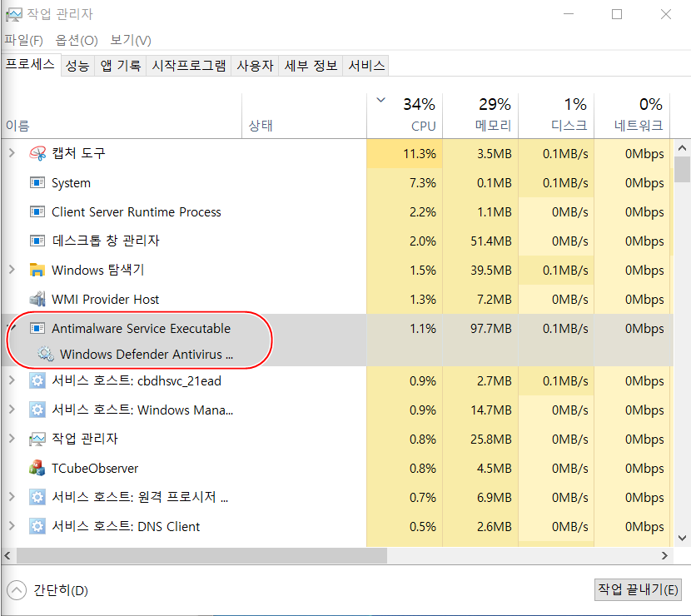Click the Antimalware Service Executable icon
The image size is (691, 616).
pyautogui.click(x=37, y=328)
